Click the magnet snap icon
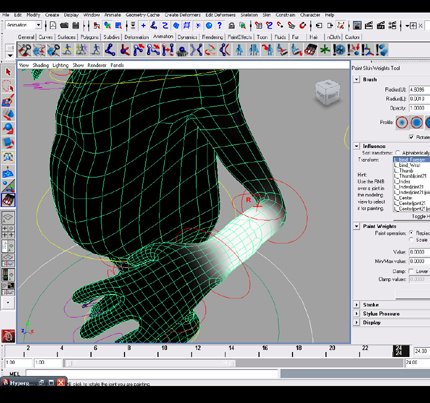This screenshot has width=430, height=403. click(303, 25)
